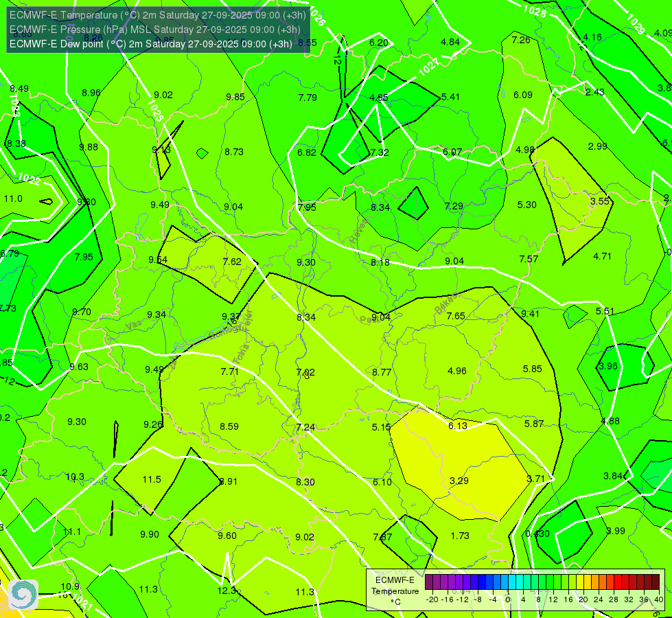Click the 8.73 value on the map
Image resolution: width=672 pixels, height=618 pixels.
(234, 152)
